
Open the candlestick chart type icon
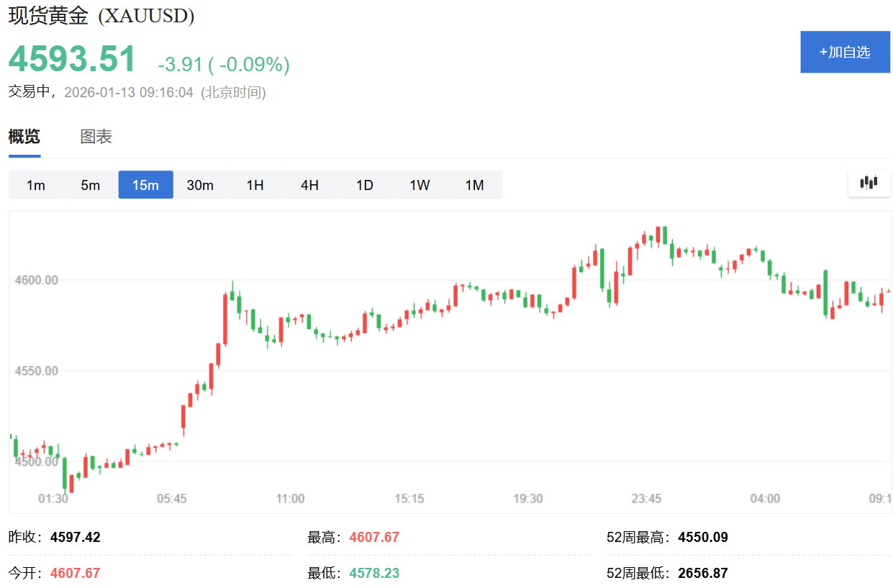coord(869,183)
